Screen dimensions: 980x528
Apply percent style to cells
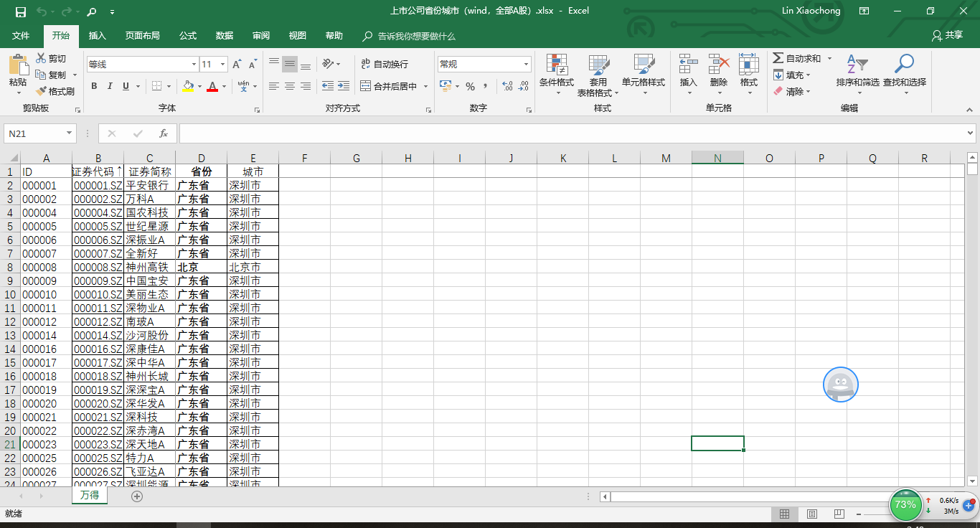click(x=471, y=86)
